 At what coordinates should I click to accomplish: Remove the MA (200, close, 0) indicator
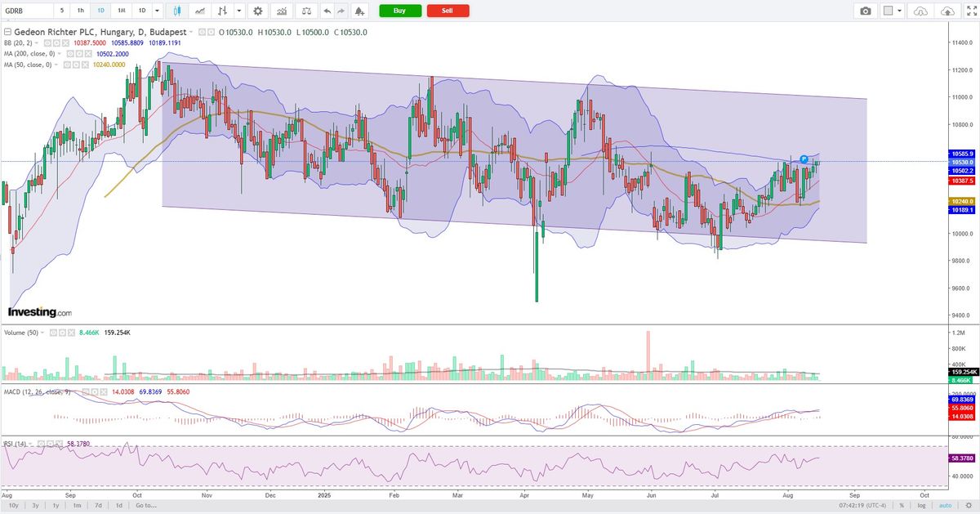[x=88, y=54]
